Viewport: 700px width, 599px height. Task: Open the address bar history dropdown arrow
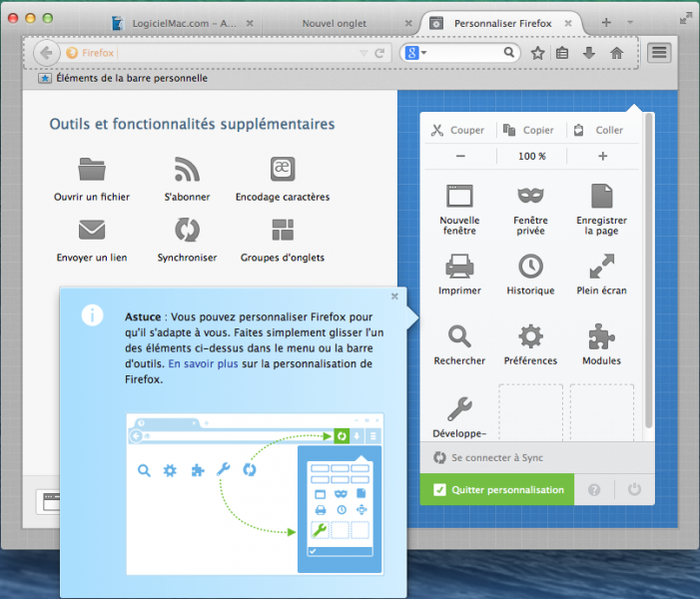[363, 53]
